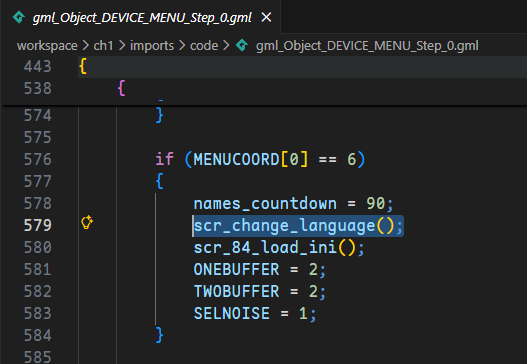Click the closing brace on line 584

[x=160, y=335]
